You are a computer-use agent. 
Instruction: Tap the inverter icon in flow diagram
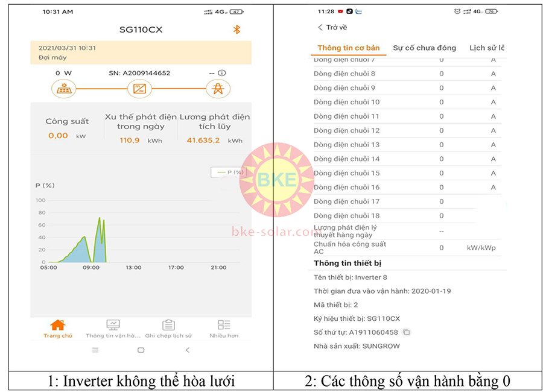point(139,89)
